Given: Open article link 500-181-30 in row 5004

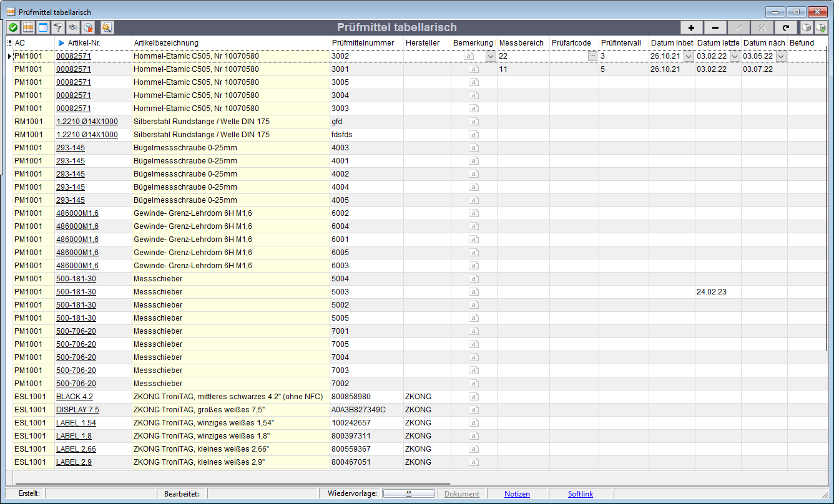Looking at the screenshot, I should pyautogui.click(x=76, y=279).
